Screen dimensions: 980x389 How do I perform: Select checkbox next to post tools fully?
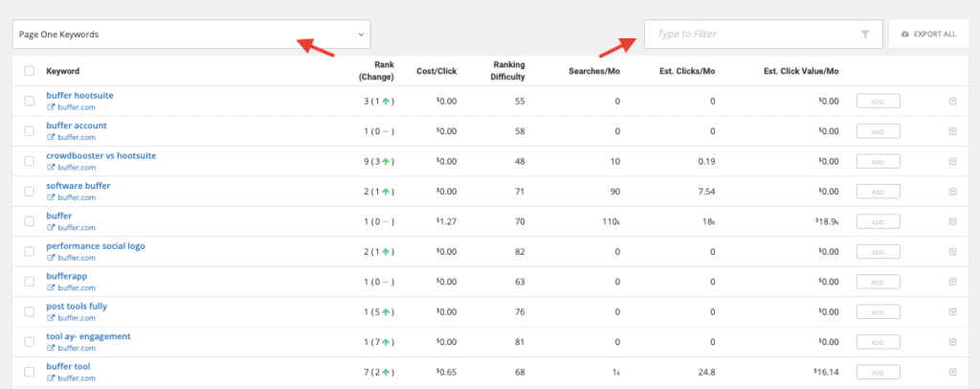tap(29, 311)
